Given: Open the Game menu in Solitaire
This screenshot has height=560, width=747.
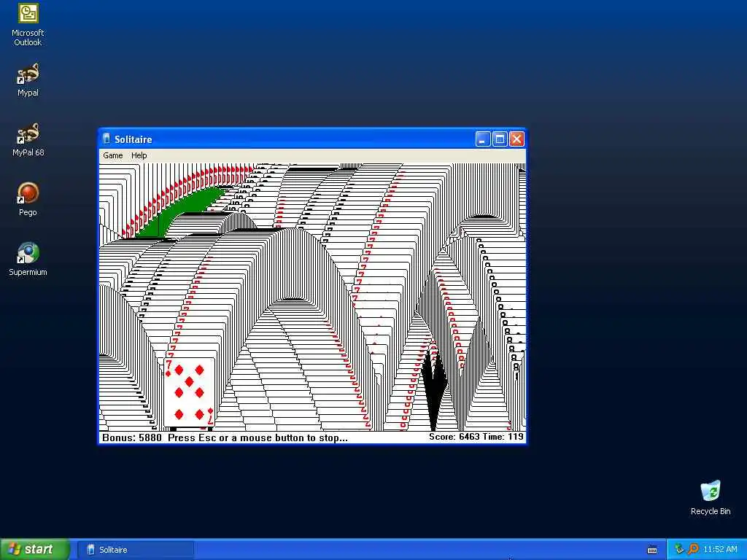Looking at the screenshot, I should (113, 155).
